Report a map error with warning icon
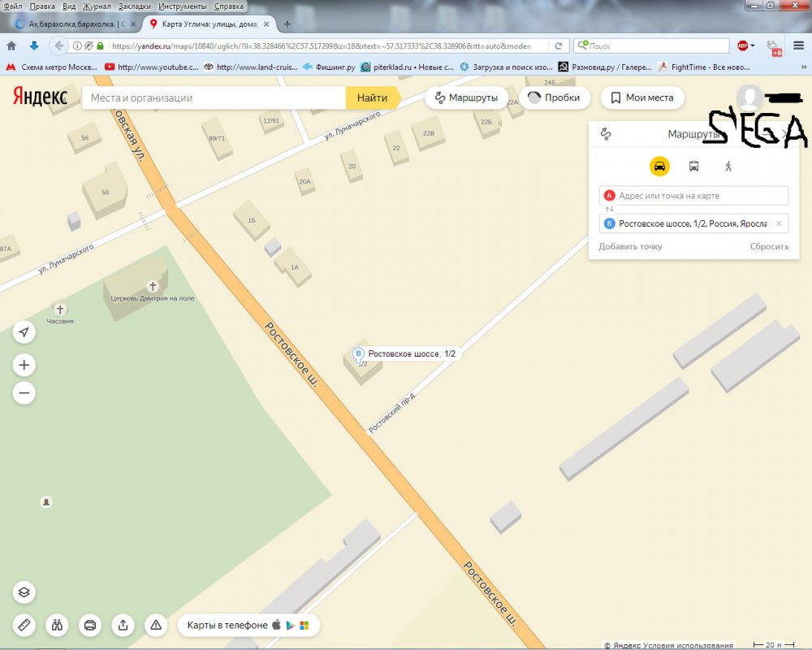Screen dimensions: 812x650 point(155,625)
